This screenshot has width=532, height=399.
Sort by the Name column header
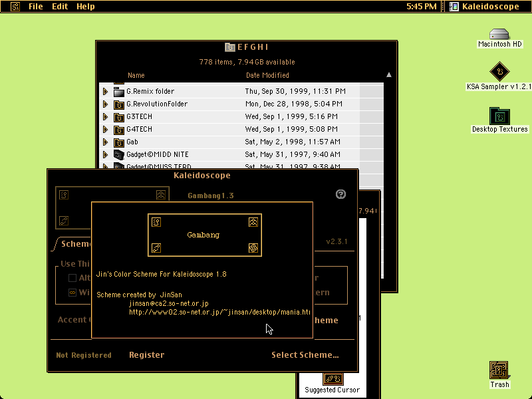[x=136, y=75]
